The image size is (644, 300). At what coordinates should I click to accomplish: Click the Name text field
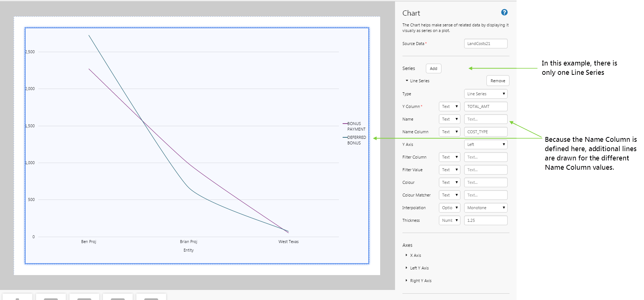point(485,119)
